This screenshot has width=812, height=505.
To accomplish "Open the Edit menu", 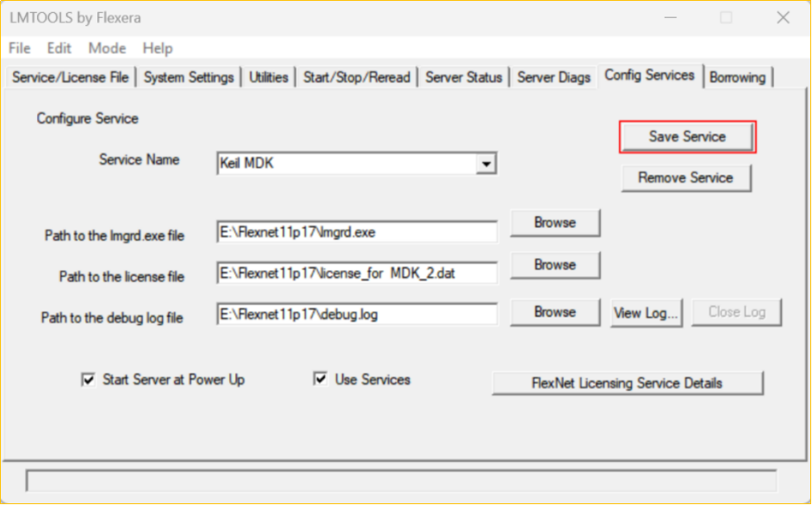I will tap(59, 48).
